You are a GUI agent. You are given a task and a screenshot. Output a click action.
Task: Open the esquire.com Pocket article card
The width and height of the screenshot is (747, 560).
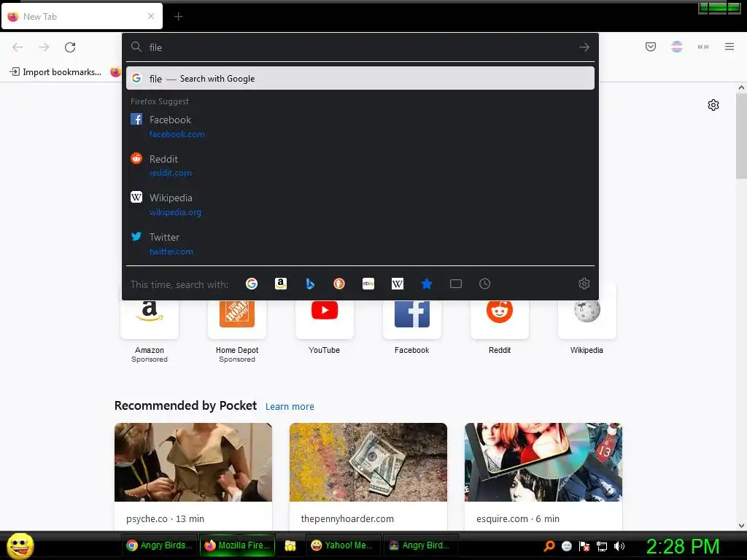[543, 476]
